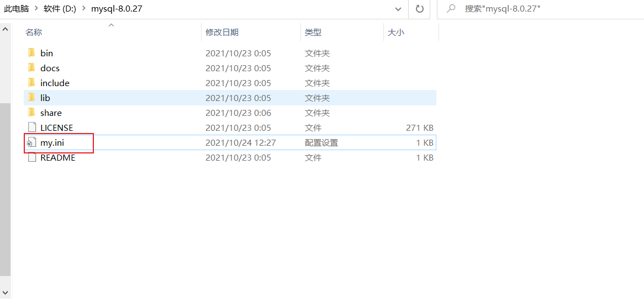
Task: Click the 2021/10/23 0:06 date cell
Action: (x=238, y=113)
